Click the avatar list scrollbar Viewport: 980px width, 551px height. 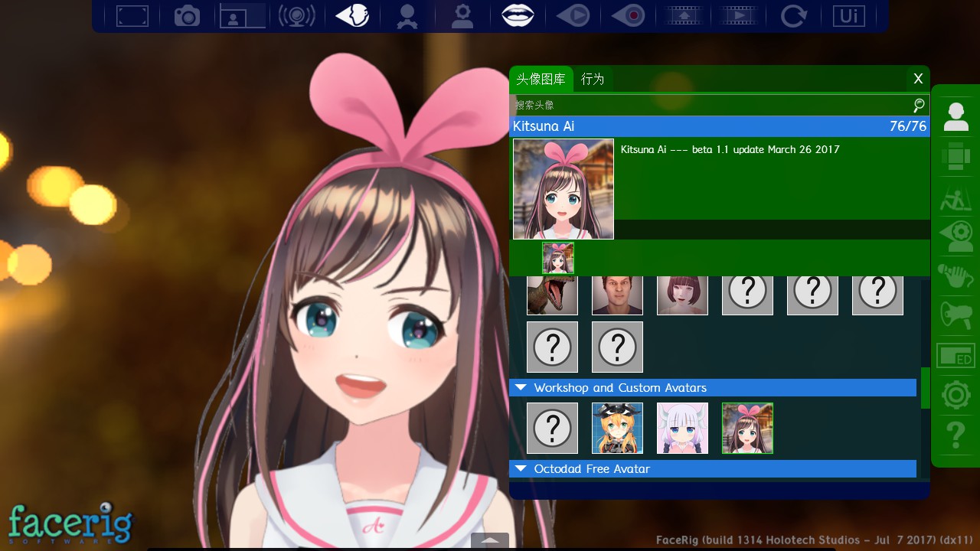coord(925,388)
